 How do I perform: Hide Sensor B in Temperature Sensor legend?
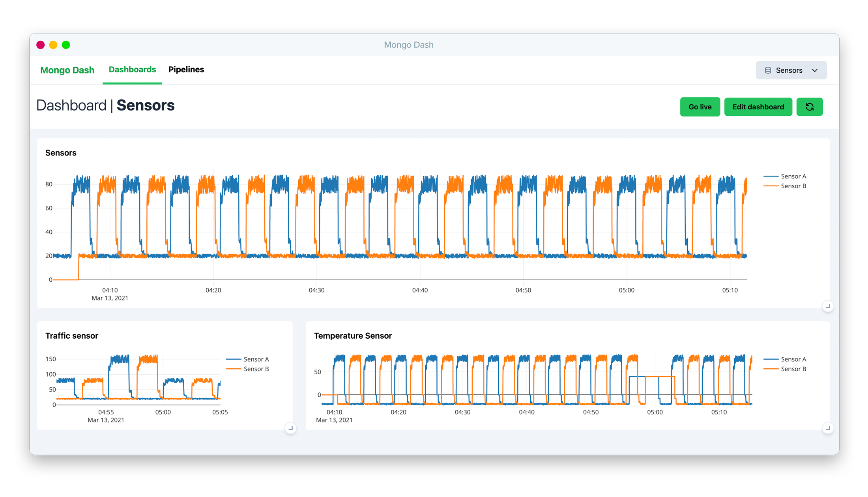793,369
